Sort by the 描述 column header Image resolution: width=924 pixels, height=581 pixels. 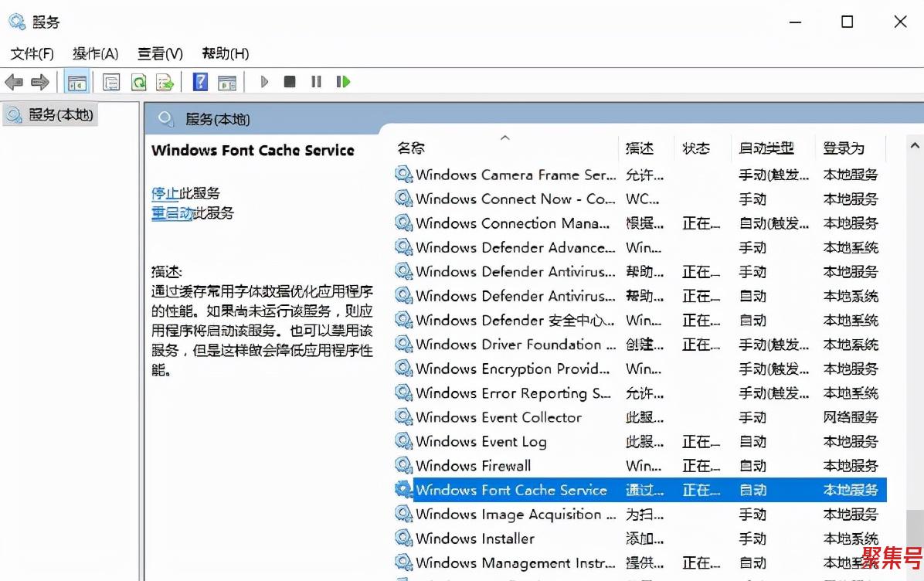point(640,148)
